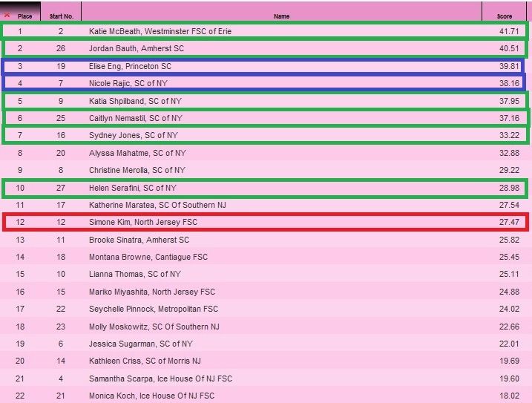Click the score 25.11
The height and width of the screenshot is (403, 532).
509,274
